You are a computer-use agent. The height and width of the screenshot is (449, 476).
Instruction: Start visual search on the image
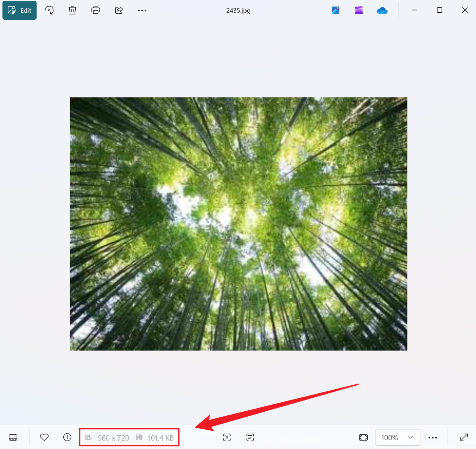point(227,437)
